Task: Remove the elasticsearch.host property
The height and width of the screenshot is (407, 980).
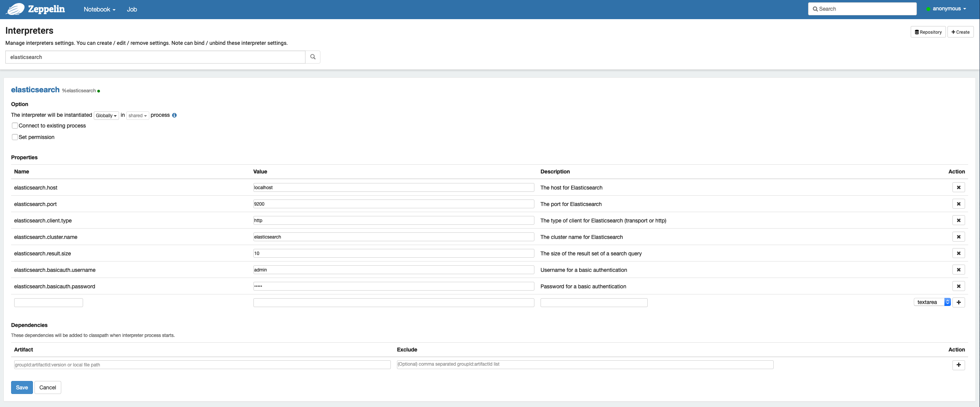Action: click(959, 188)
